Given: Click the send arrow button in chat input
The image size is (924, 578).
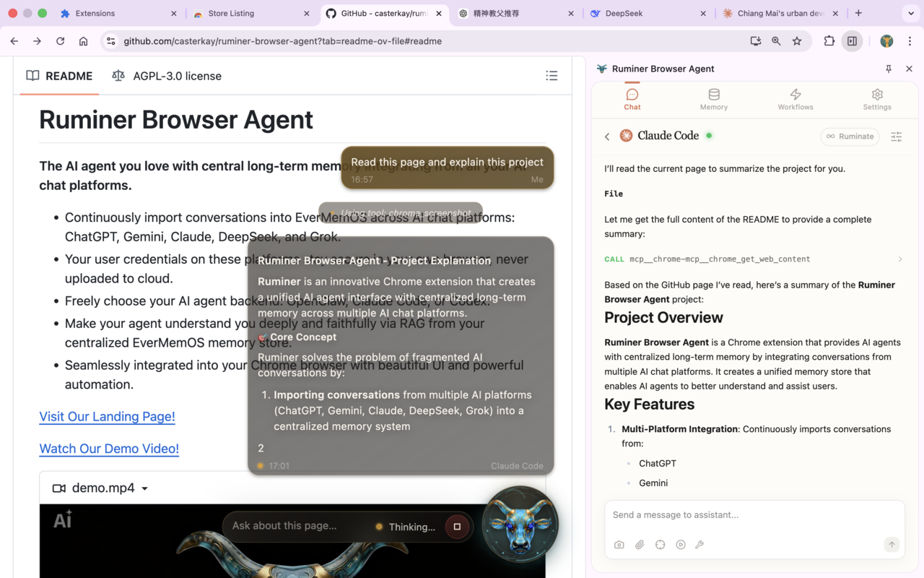Looking at the screenshot, I should coord(892,545).
